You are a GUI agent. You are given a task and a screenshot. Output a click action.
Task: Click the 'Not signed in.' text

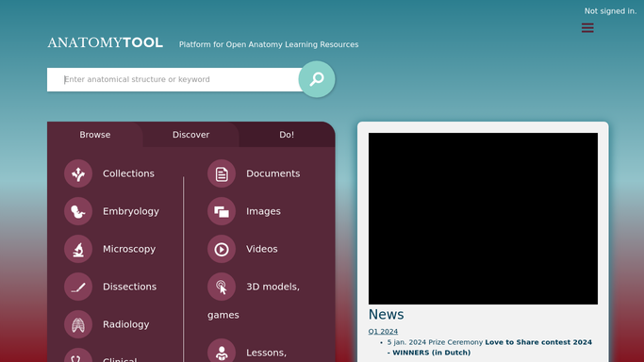pyautogui.click(x=610, y=11)
